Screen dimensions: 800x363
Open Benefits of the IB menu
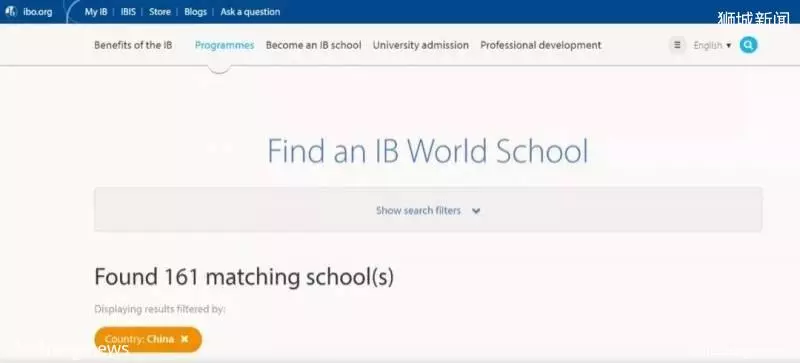click(133, 45)
